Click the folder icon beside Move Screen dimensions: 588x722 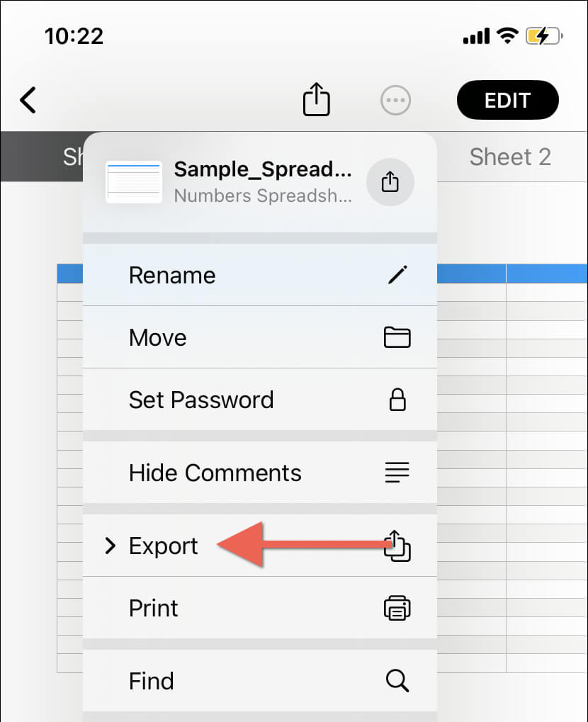[397, 337]
